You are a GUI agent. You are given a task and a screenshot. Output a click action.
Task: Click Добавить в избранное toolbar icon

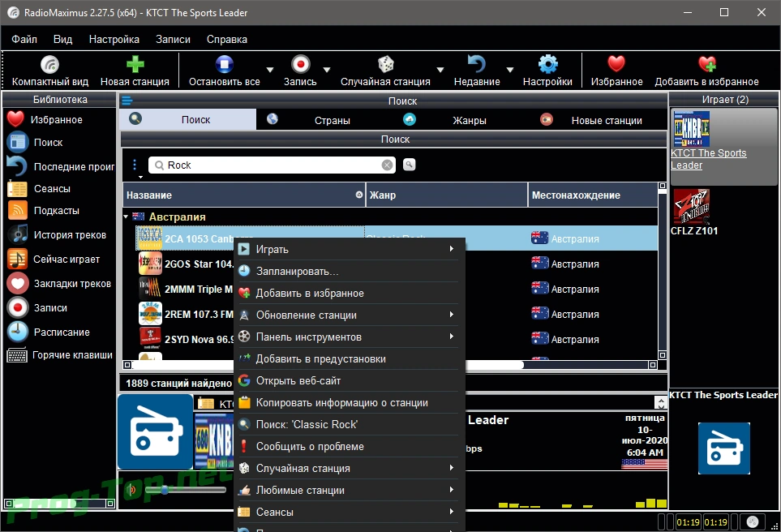click(x=706, y=64)
